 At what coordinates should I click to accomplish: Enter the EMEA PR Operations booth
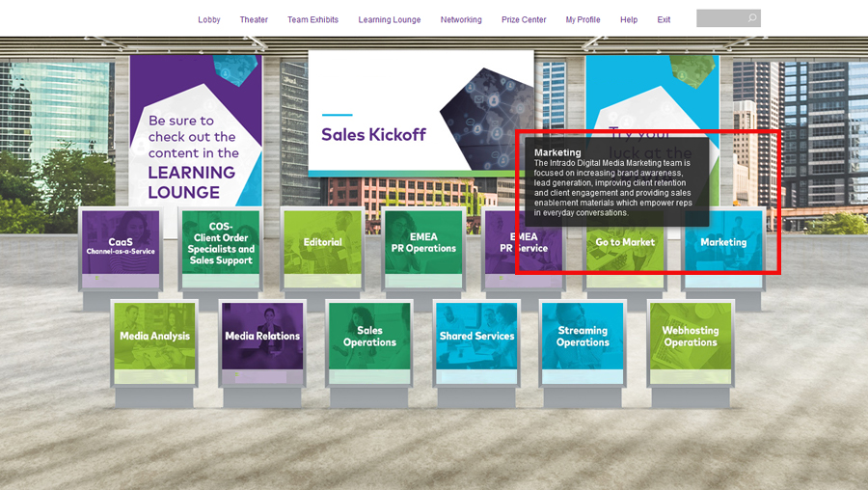tap(424, 243)
